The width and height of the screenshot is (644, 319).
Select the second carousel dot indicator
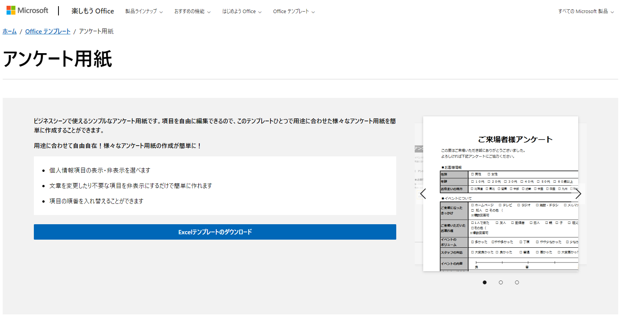[501, 282]
